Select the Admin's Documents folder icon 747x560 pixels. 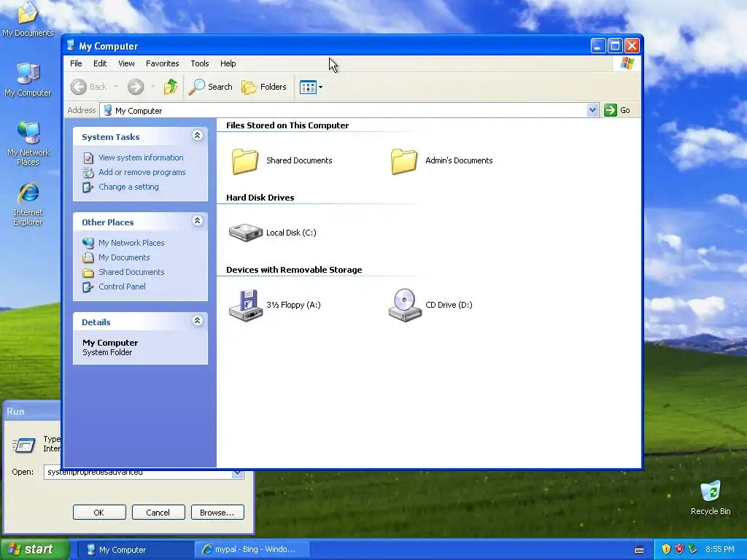(404, 161)
